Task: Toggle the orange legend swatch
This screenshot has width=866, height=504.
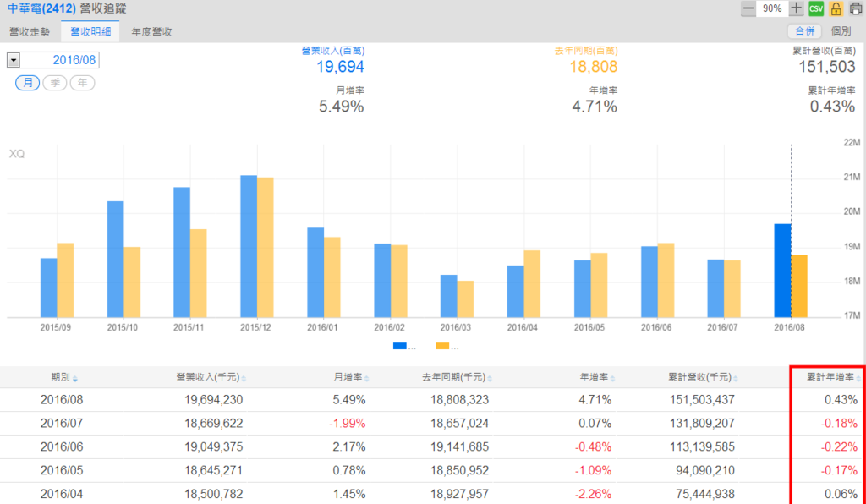Action: point(442,346)
